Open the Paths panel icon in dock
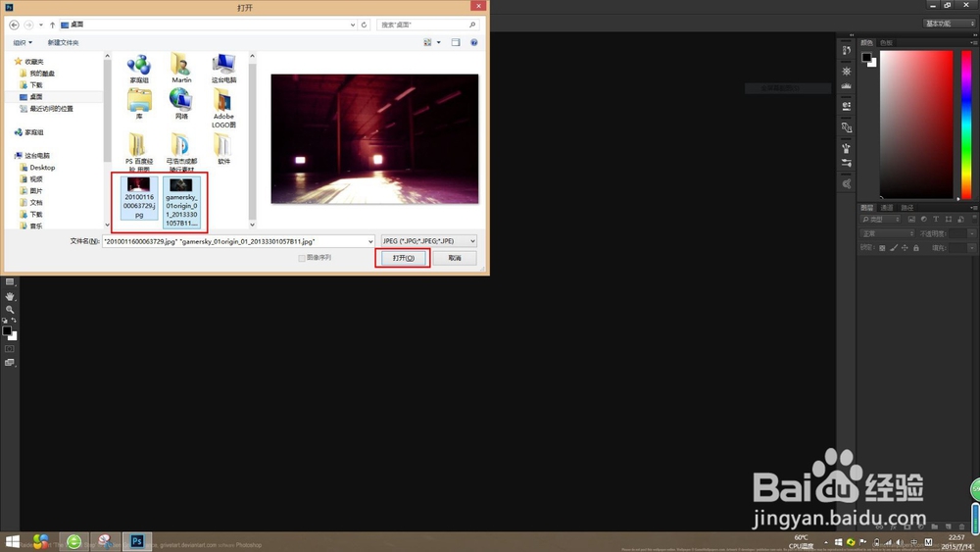The height and width of the screenshot is (552, 980). (x=847, y=183)
